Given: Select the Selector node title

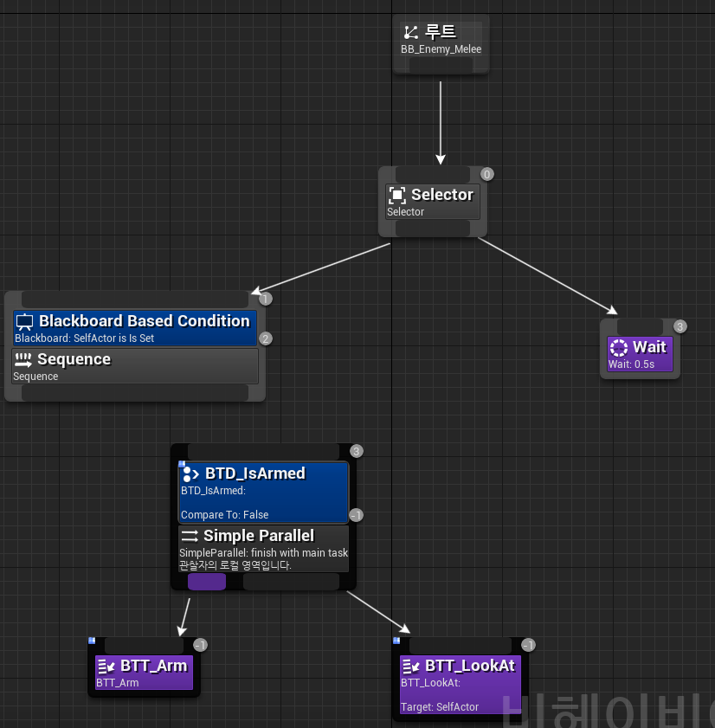Looking at the screenshot, I should point(442,195).
